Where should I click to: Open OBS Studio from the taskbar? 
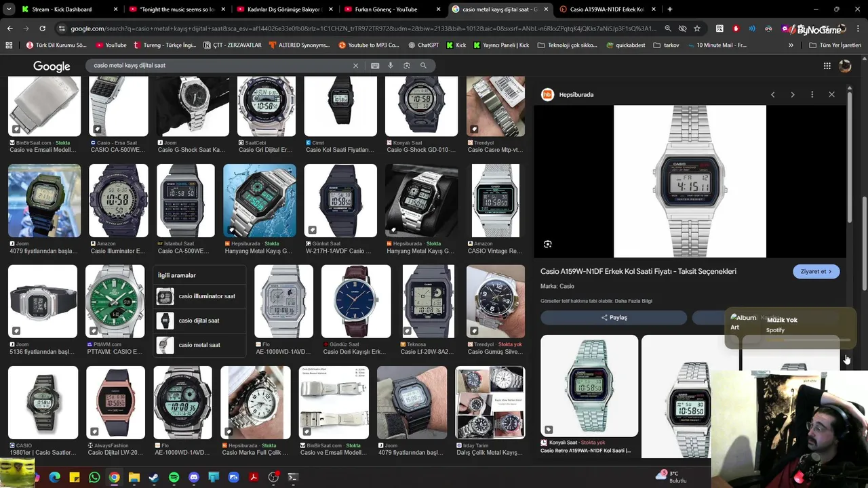(x=273, y=478)
